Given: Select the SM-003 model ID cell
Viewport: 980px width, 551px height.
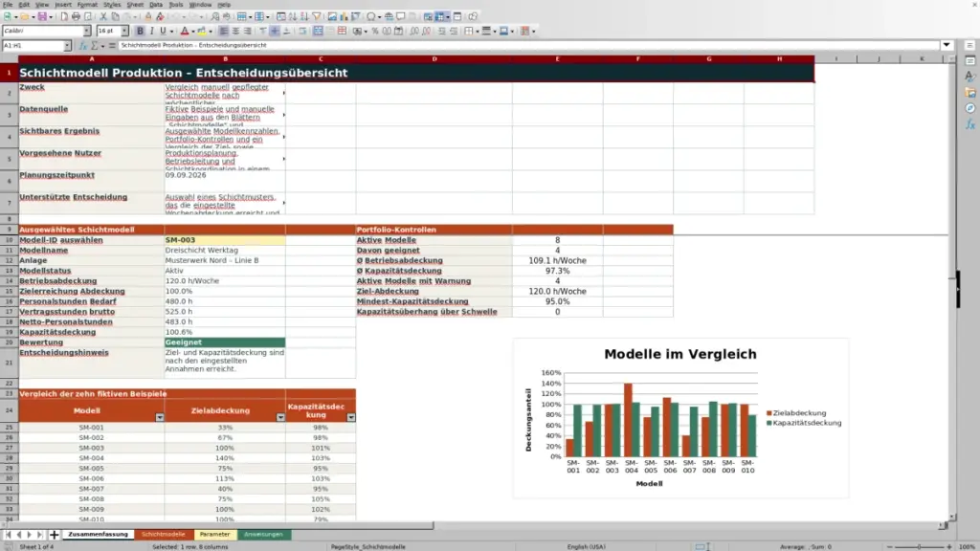Looking at the screenshot, I should pos(225,240).
